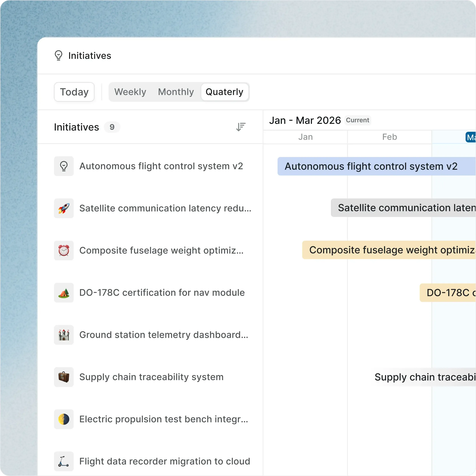Viewport: 476px width, 476px height.
Task: Click the initiatives count badge showing 9
Action: click(x=112, y=127)
